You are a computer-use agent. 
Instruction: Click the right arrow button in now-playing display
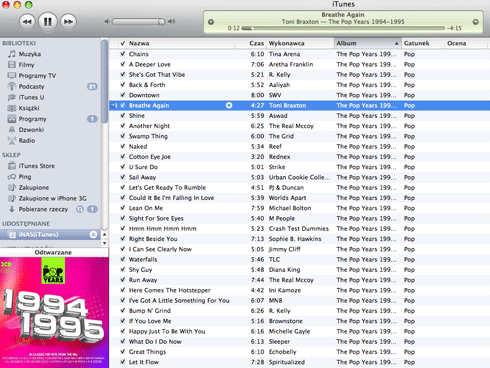click(476, 22)
